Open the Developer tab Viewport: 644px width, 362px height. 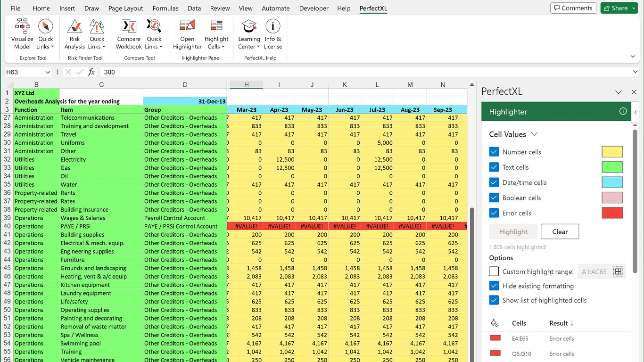[314, 8]
